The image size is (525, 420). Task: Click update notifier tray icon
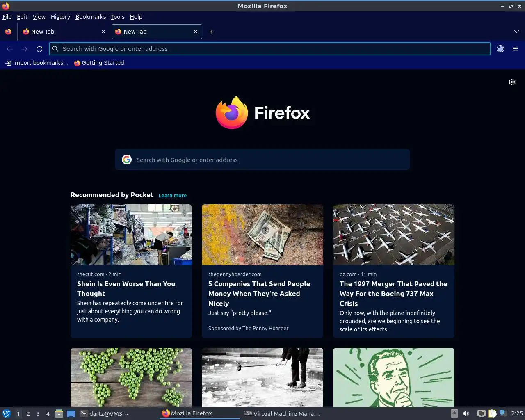click(x=503, y=413)
